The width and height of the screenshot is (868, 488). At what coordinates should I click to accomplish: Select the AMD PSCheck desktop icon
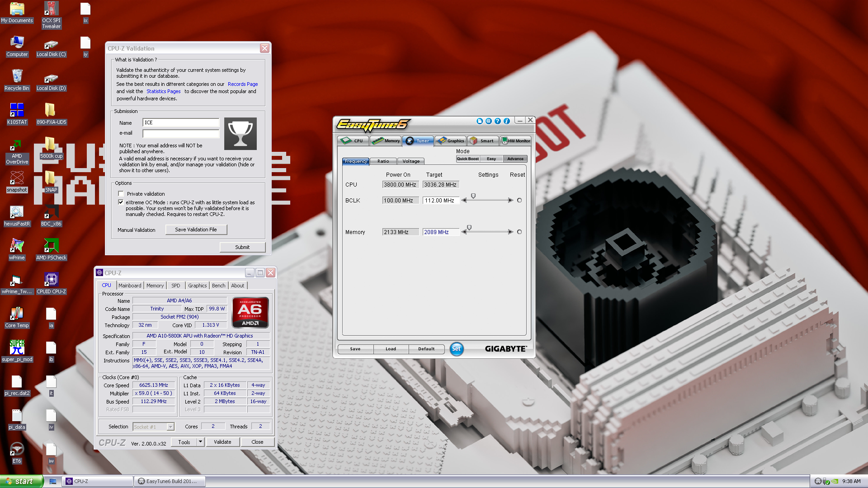pyautogui.click(x=51, y=249)
